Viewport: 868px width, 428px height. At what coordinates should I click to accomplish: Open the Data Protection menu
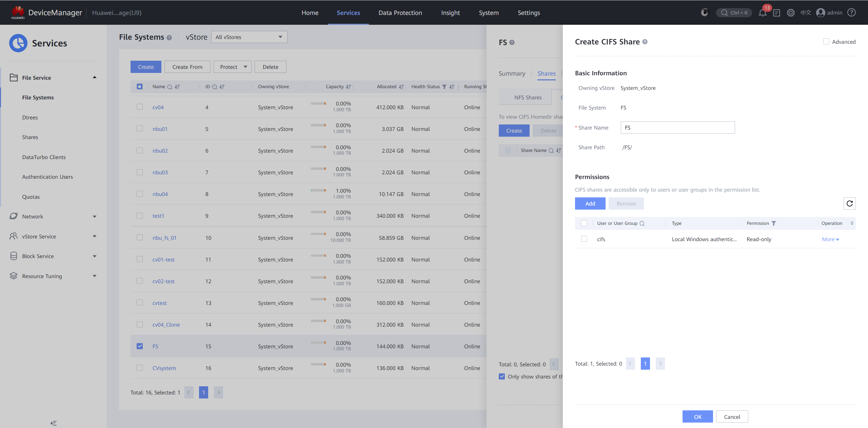400,13
